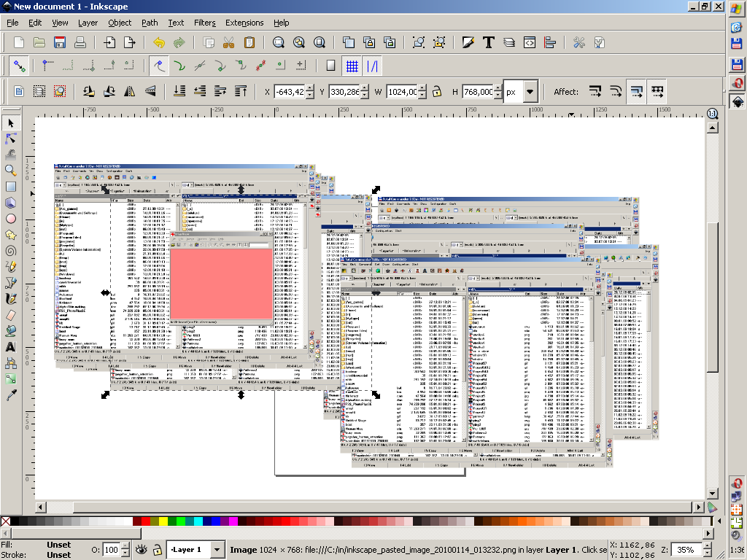
Task: Select the Dropper color picker tool
Action: coord(11,394)
